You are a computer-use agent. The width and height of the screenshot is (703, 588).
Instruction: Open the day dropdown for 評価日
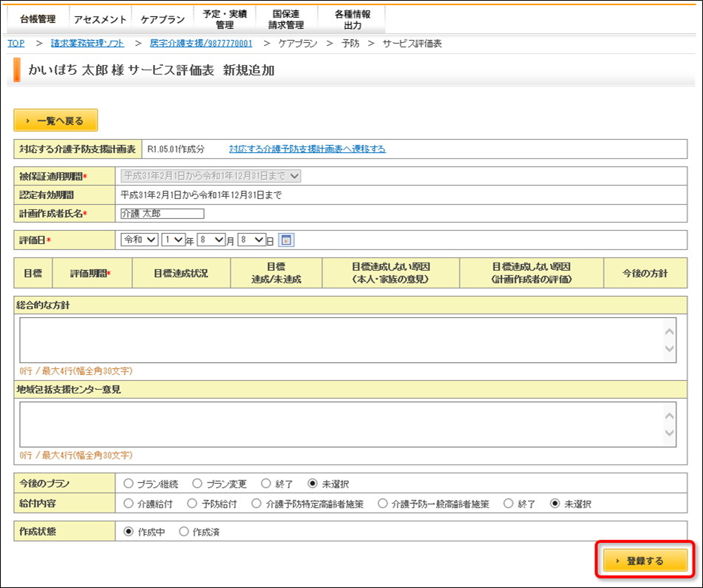coord(252,240)
